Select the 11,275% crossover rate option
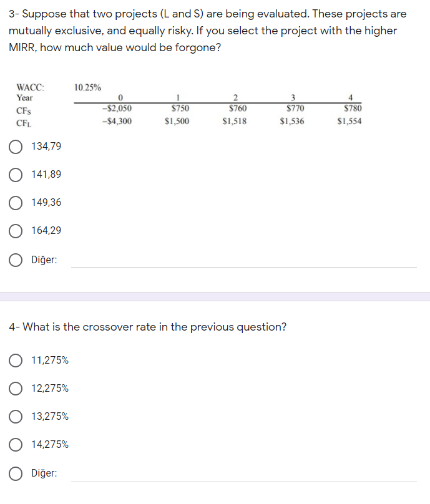Image resolution: width=430 pixels, height=504 pixels. (x=15, y=360)
